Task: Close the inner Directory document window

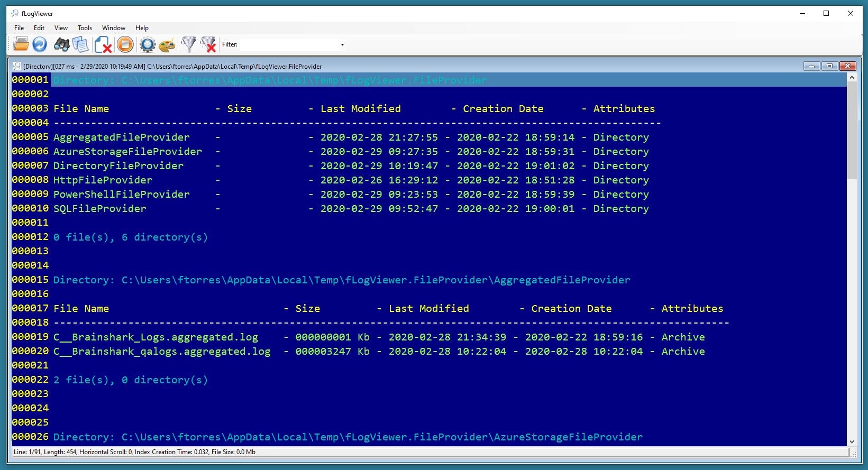Action: (x=848, y=66)
